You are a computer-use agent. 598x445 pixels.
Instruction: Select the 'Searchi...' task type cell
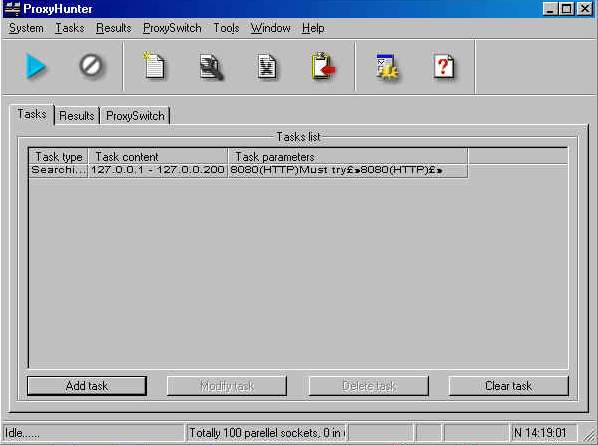59,170
